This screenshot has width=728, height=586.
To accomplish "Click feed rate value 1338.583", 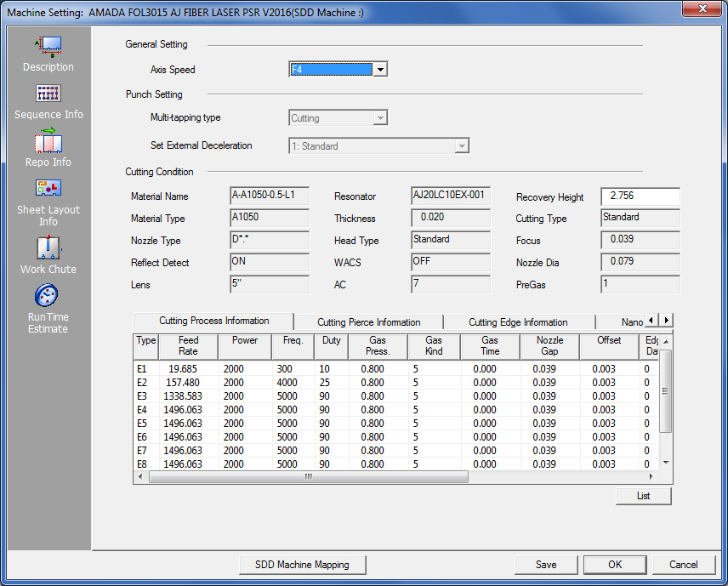I will tap(183, 396).
